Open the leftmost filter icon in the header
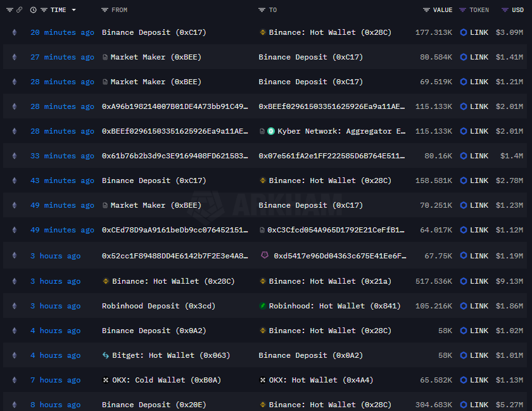Screen dimensions: 532x411 pos(9,10)
